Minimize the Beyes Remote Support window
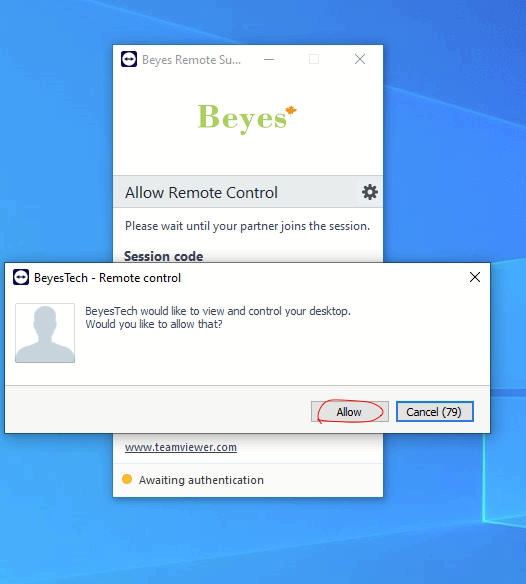Screen dimensions: 526x584 coord(269,59)
